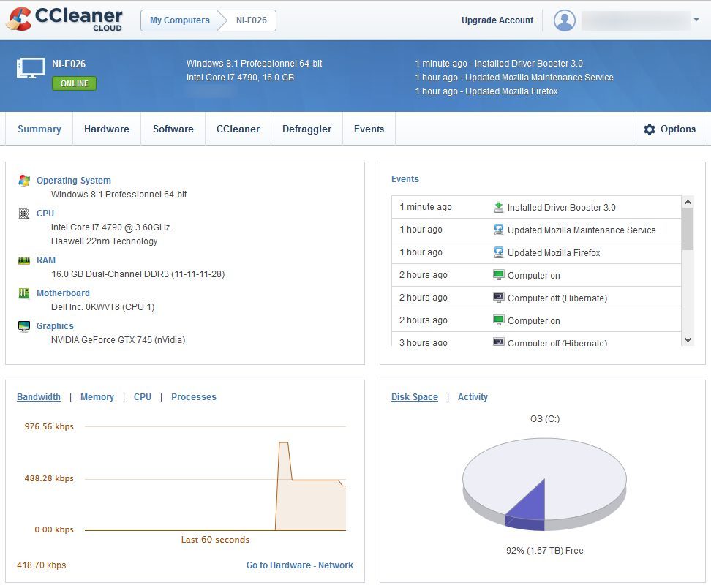The height and width of the screenshot is (588, 711).
Task: Follow the Go to Hardware - Network link
Action: [x=299, y=565]
